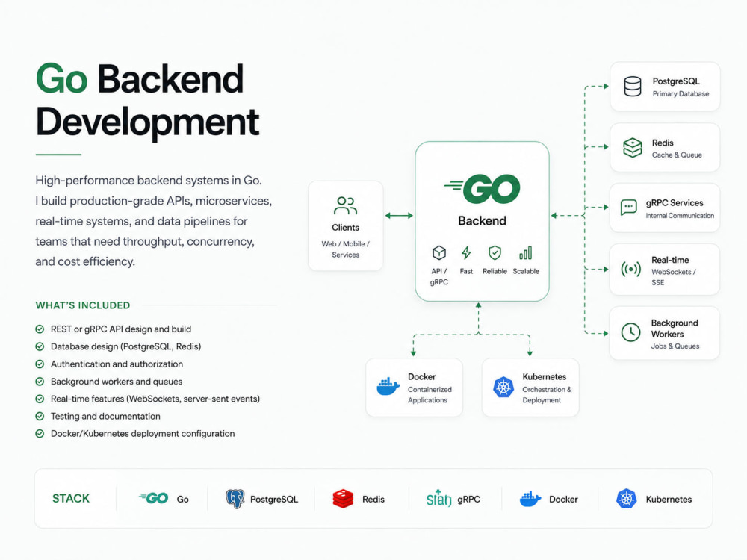
Task: Click the PostgreSQL label in stack bar
Action: tap(274, 499)
